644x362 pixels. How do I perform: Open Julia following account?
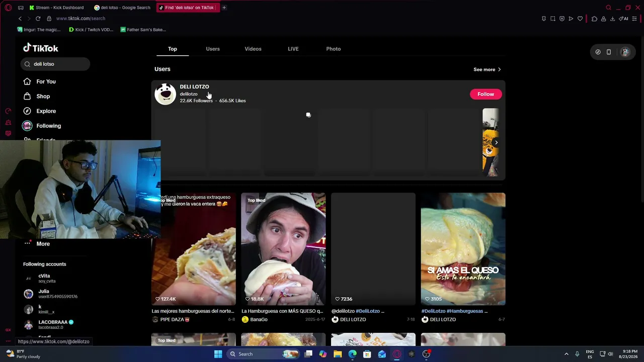pos(55,294)
